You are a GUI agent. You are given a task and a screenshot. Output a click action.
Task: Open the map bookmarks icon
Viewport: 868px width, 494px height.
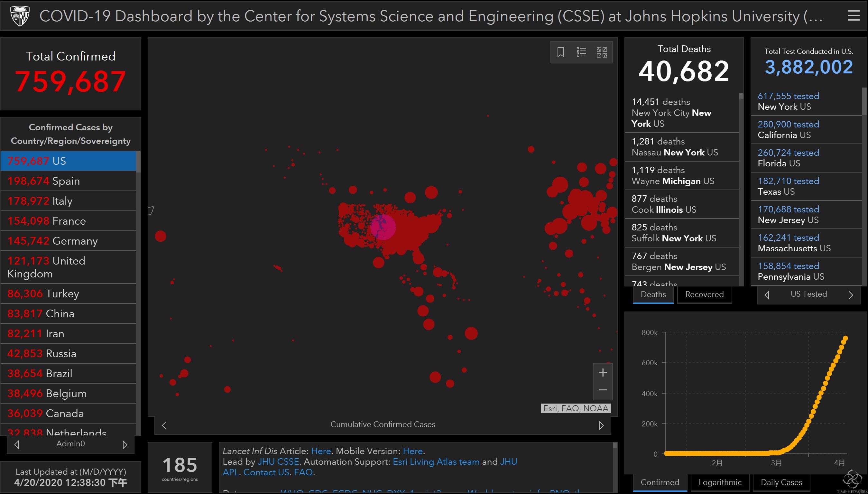coord(560,52)
